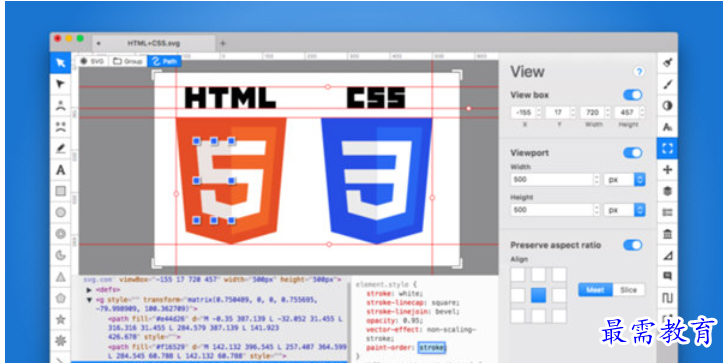Open a new tab with plus
The height and width of the screenshot is (363, 723).
[223, 43]
